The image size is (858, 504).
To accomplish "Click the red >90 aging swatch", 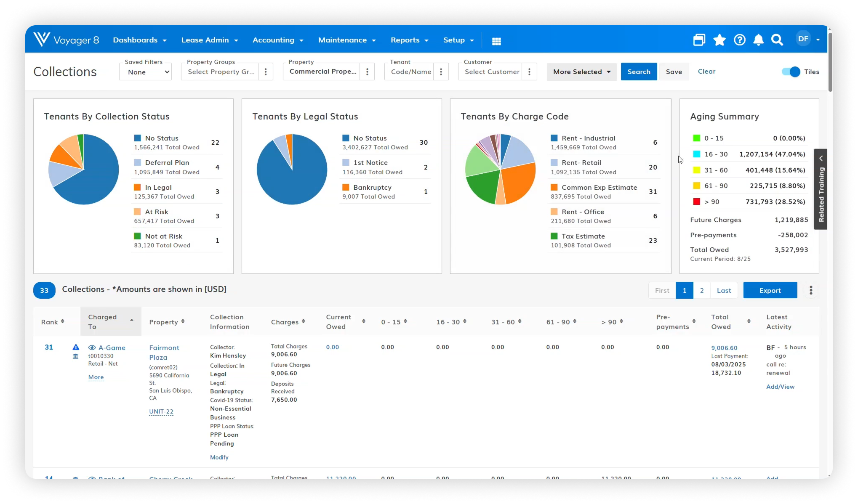I will click(697, 202).
